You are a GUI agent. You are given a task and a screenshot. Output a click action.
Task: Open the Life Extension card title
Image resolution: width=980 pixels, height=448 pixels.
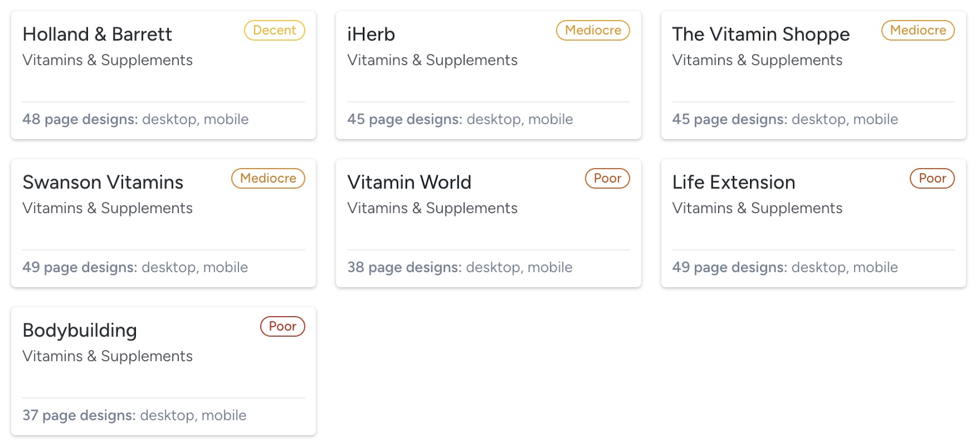tap(733, 183)
